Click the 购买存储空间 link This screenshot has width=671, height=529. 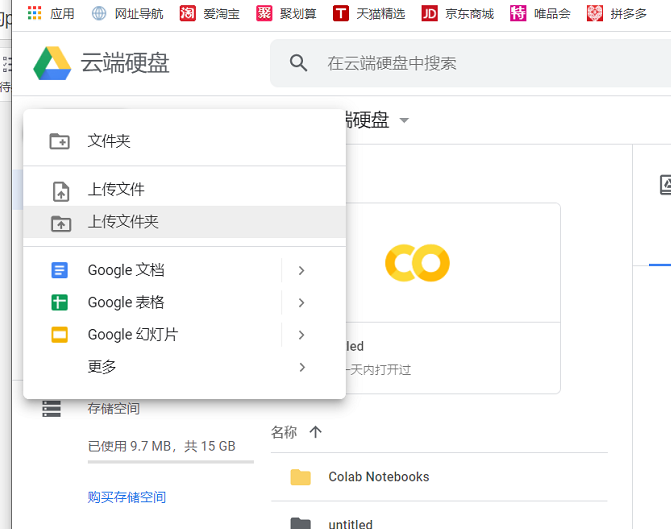(127, 497)
